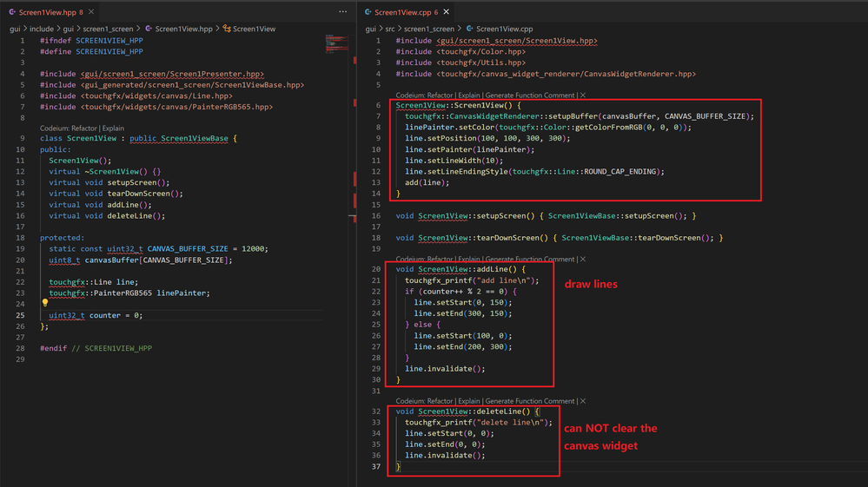
Task: Switch to the Screen1View.cpp tab
Action: (405, 13)
